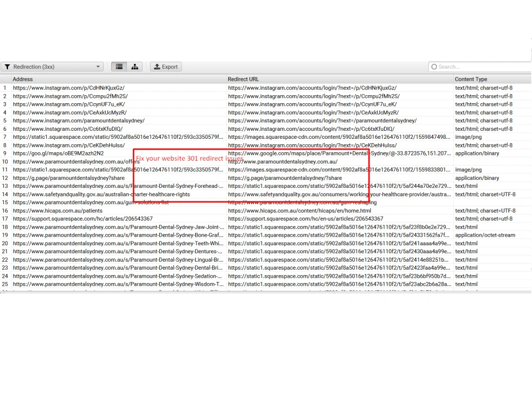The width and height of the screenshot is (532, 399).
Task: Click content type application/octet-stream in row 19
Action: tap(485, 235)
